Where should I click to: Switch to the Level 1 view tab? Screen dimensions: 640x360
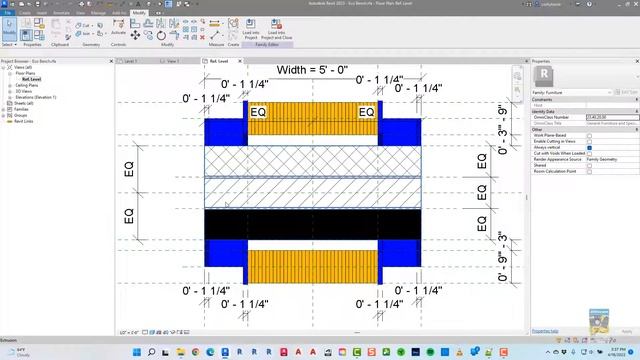click(x=131, y=61)
